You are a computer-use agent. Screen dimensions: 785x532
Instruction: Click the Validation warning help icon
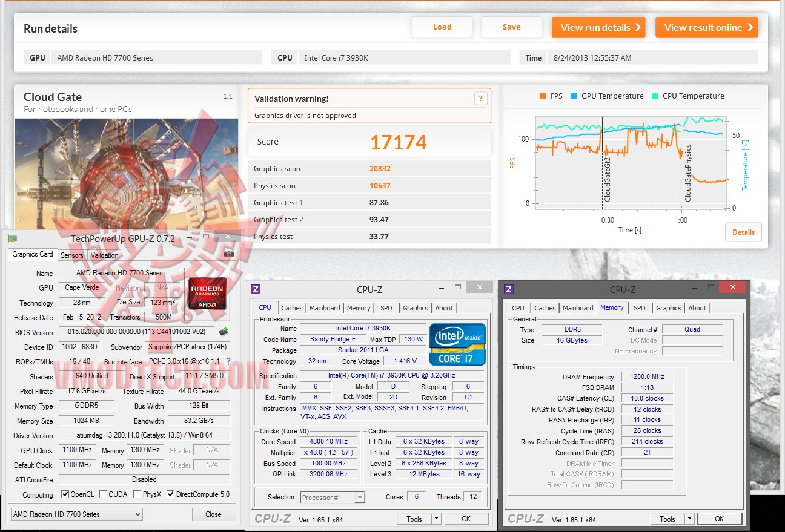click(x=480, y=99)
